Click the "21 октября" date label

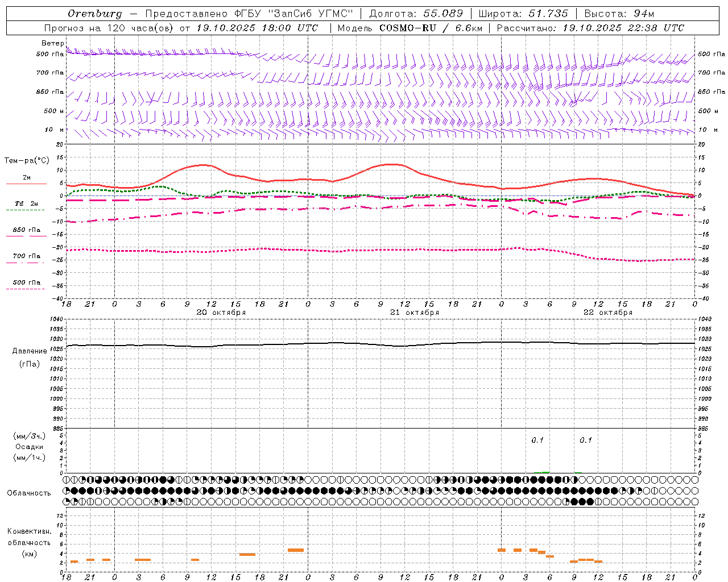[x=415, y=313]
